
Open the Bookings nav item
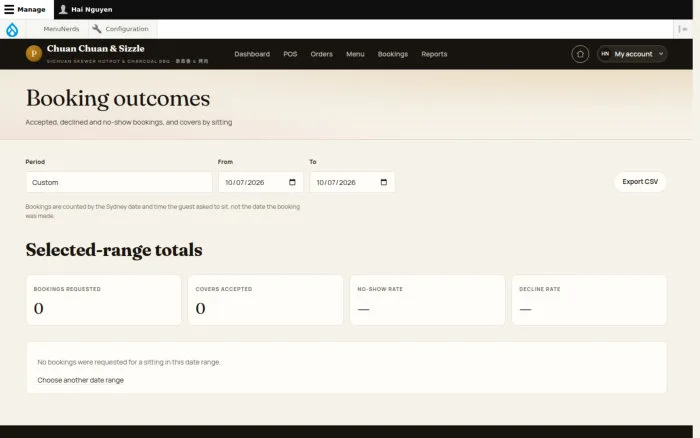(393, 54)
